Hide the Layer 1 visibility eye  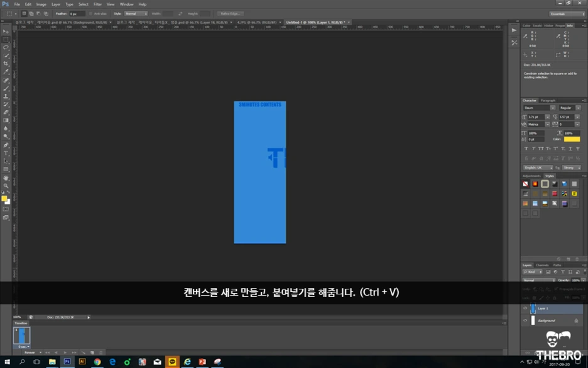pos(525,308)
